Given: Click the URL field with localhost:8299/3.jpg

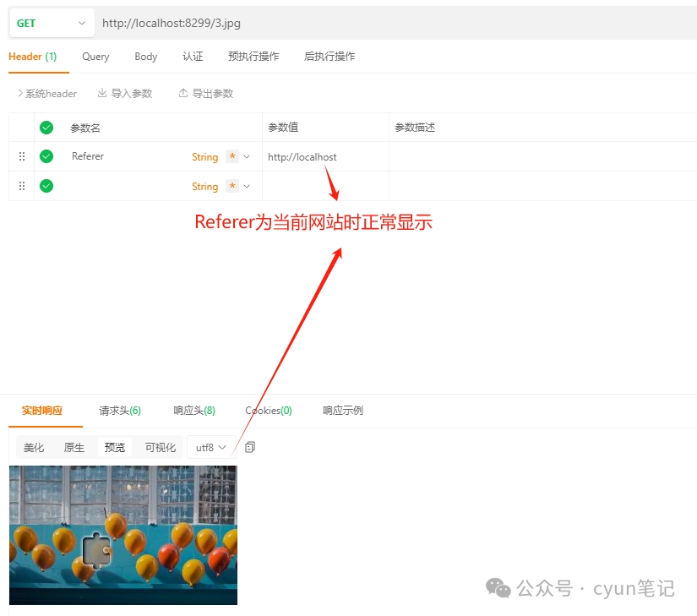Looking at the screenshot, I should pyautogui.click(x=338, y=23).
